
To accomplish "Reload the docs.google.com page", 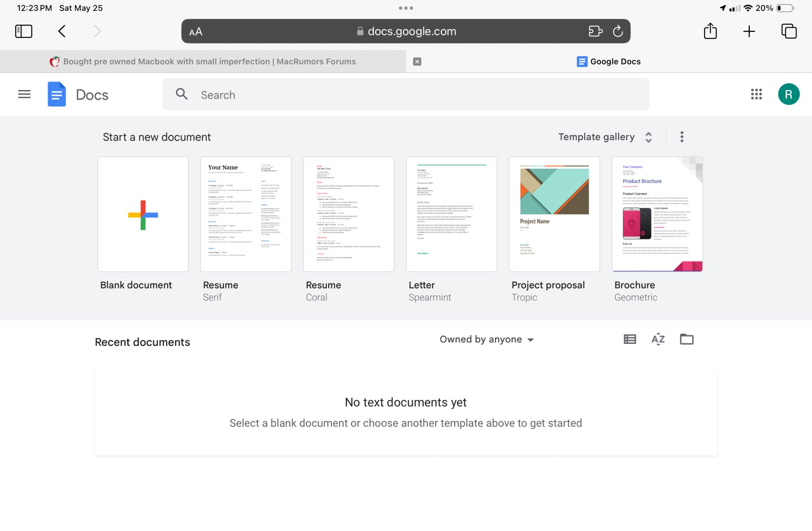I will 618,31.
